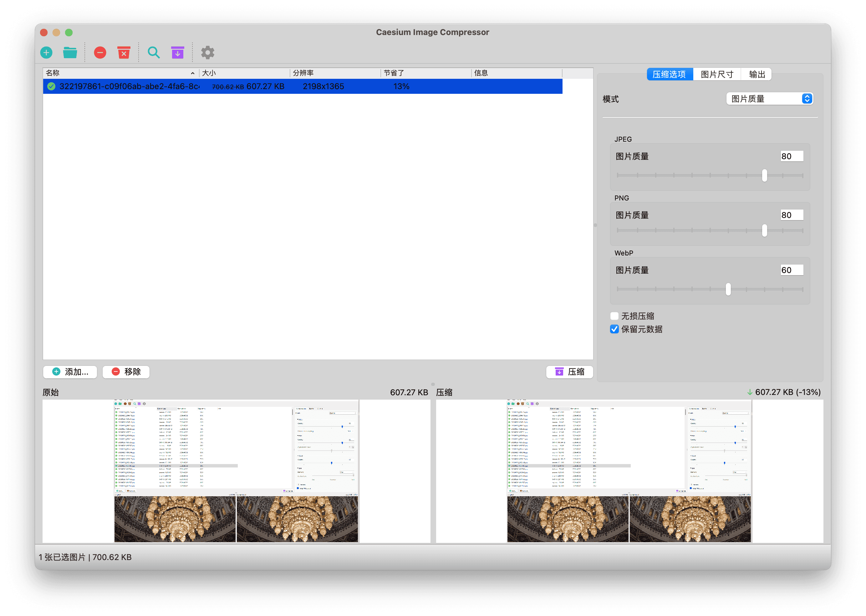This screenshot has width=866, height=616.
Task: Open folder using teal folder toolbar icon
Action: coord(70,52)
